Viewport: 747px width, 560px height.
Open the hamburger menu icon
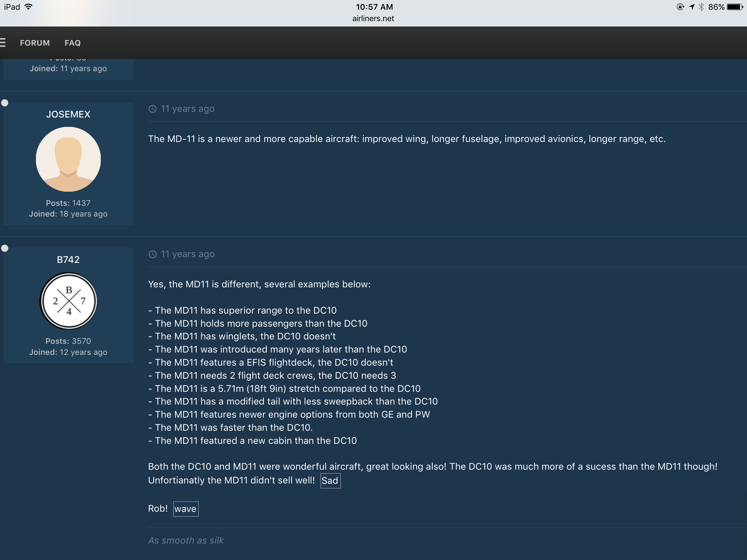pos(3,43)
